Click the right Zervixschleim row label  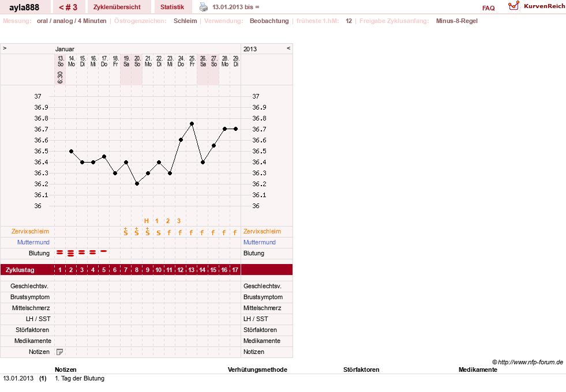[x=262, y=232]
